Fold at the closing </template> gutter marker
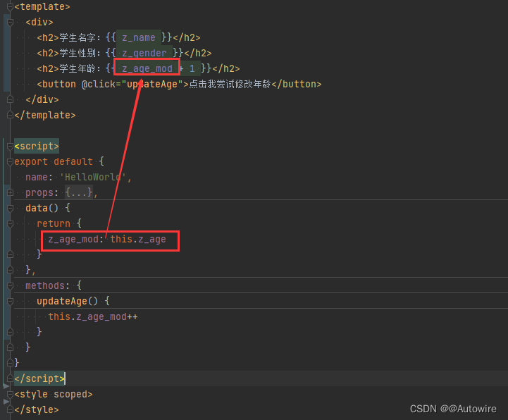Viewport: 508px width, 420px height. pyautogui.click(x=10, y=115)
